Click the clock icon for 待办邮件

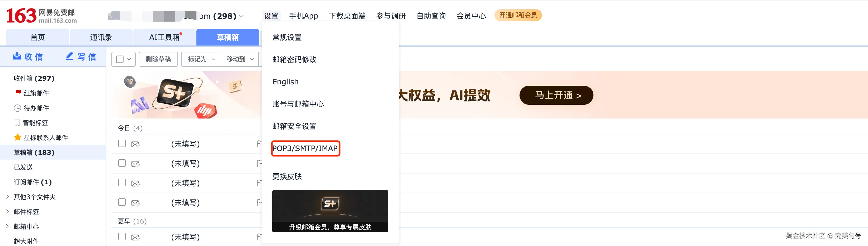coord(17,108)
